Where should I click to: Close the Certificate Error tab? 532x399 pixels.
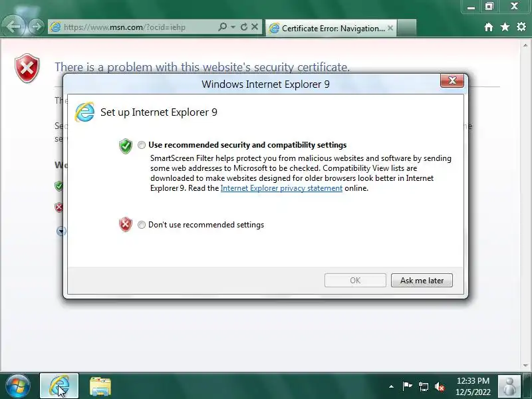coord(390,28)
